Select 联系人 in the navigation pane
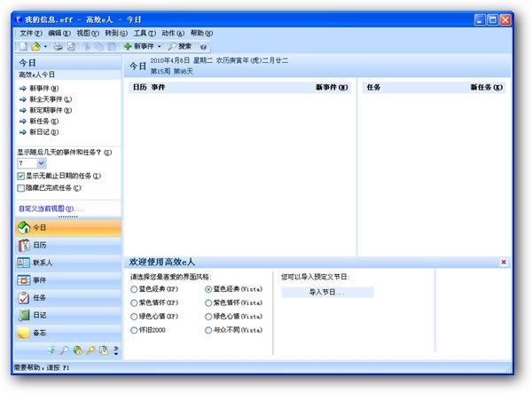Screen dimensions: 532x393 click(68, 263)
